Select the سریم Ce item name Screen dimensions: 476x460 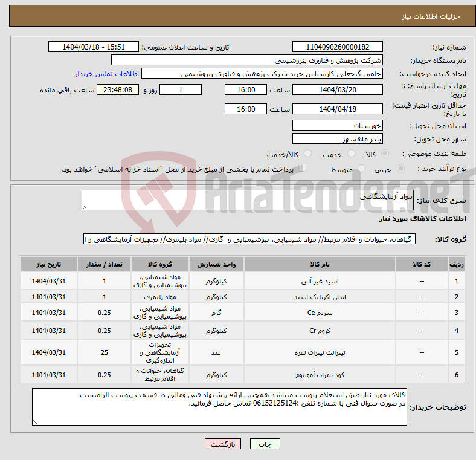pyautogui.click(x=320, y=313)
